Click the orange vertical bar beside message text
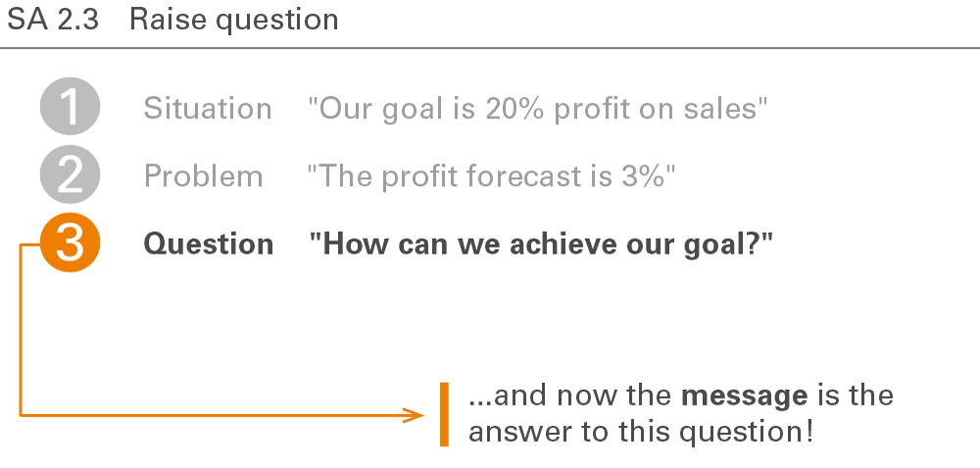Screen dimensions: 980x468 (444, 414)
